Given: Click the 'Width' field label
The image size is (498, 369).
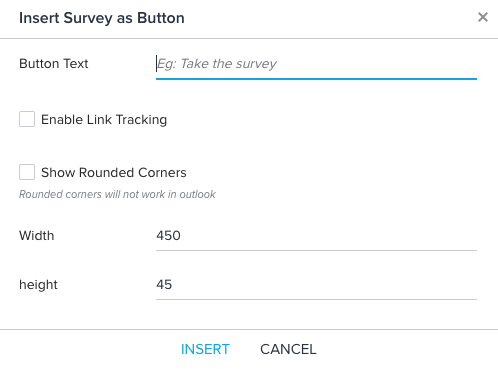Looking at the screenshot, I should (x=37, y=236).
